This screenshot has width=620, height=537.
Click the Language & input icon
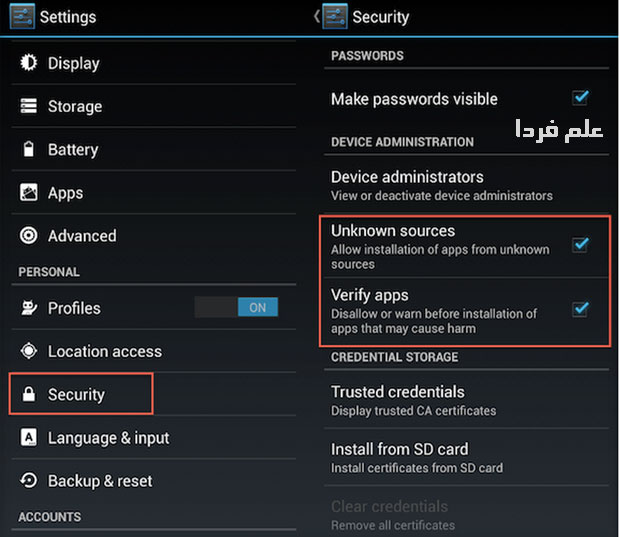28,438
